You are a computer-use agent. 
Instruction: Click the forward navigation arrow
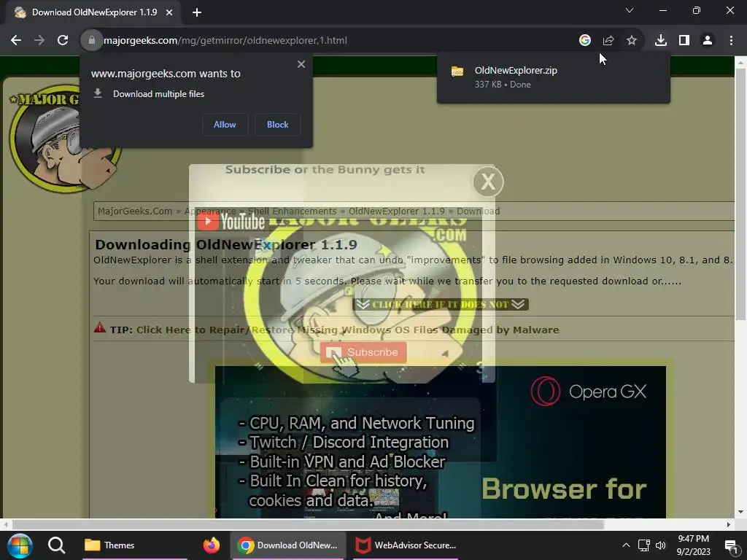click(39, 41)
